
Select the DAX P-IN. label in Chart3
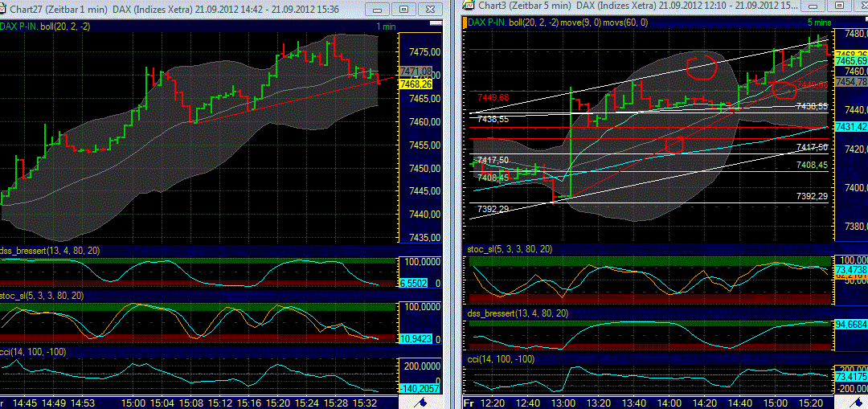coord(487,22)
